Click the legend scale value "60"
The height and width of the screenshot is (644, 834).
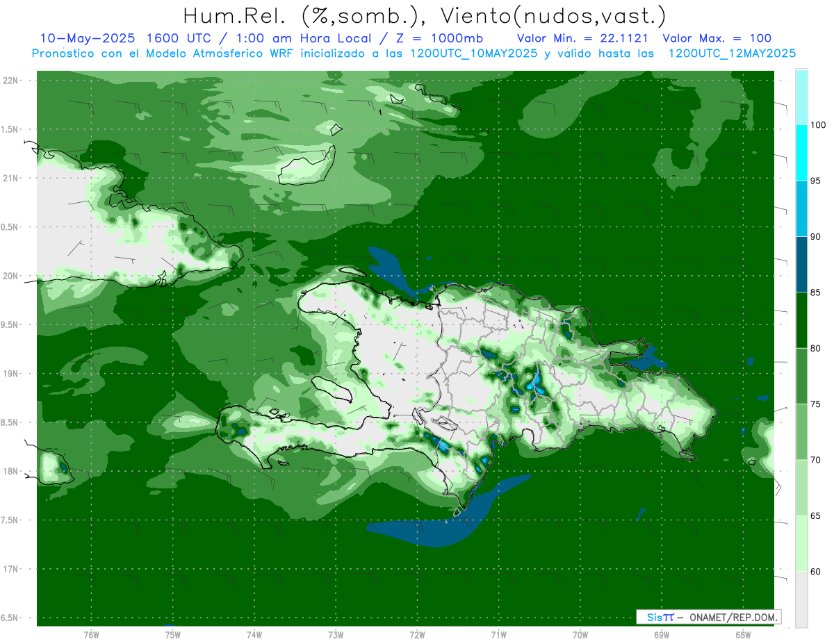[x=816, y=572]
